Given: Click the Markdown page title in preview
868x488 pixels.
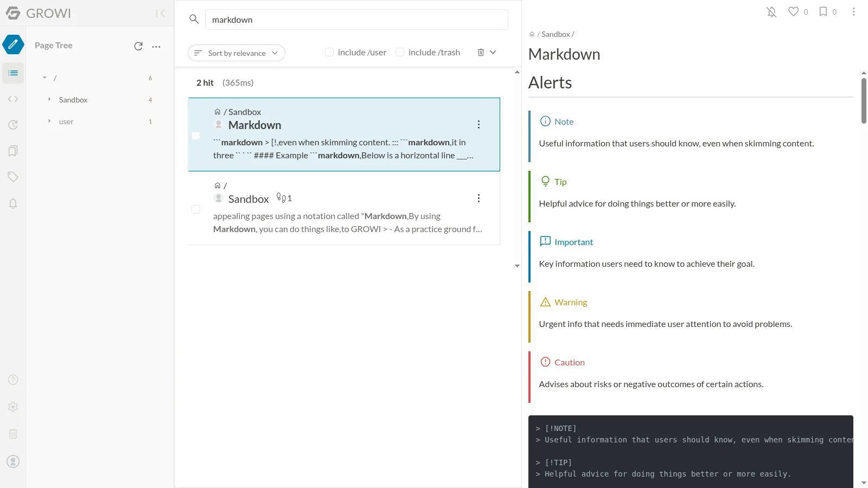Looking at the screenshot, I should pos(564,54).
